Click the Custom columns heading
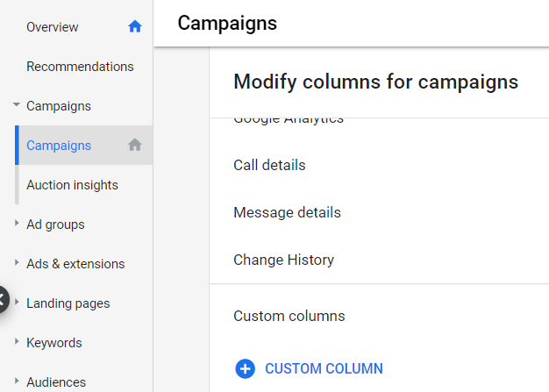This screenshot has height=392, width=549. click(289, 316)
